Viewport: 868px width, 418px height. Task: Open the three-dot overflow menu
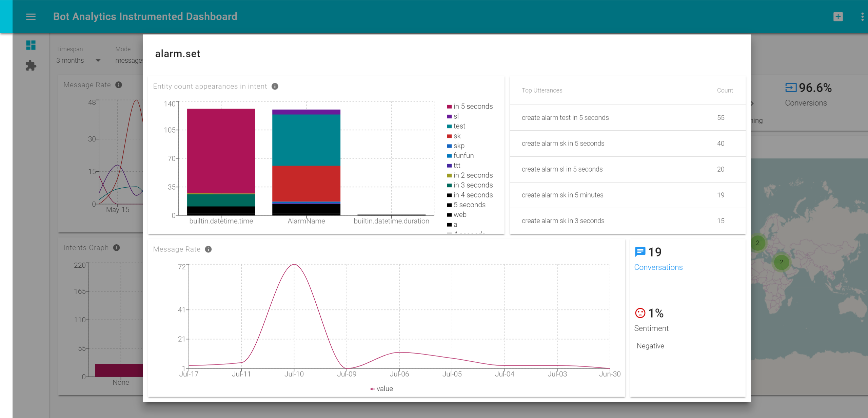point(862,17)
